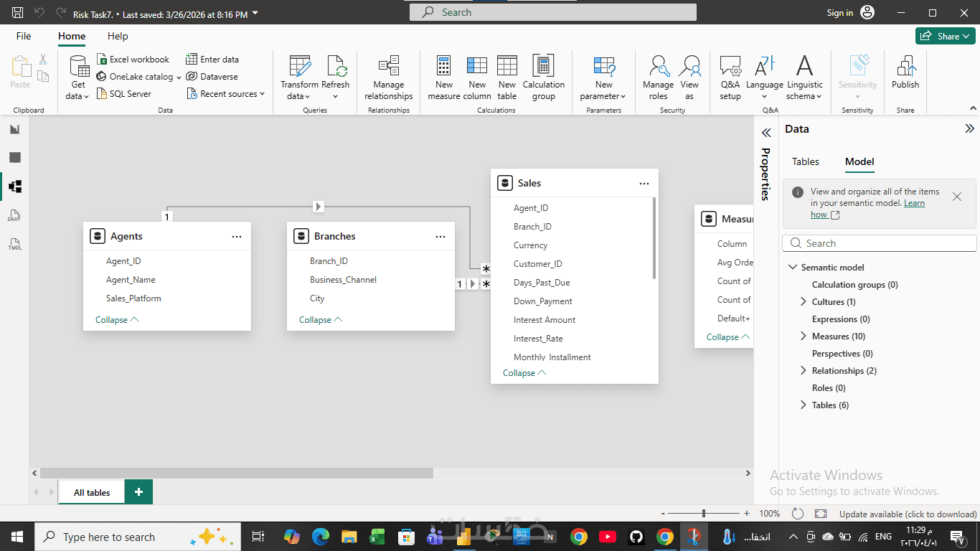This screenshot has height=551, width=980.
Task: Collapse the Branches table card
Action: tap(321, 320)
